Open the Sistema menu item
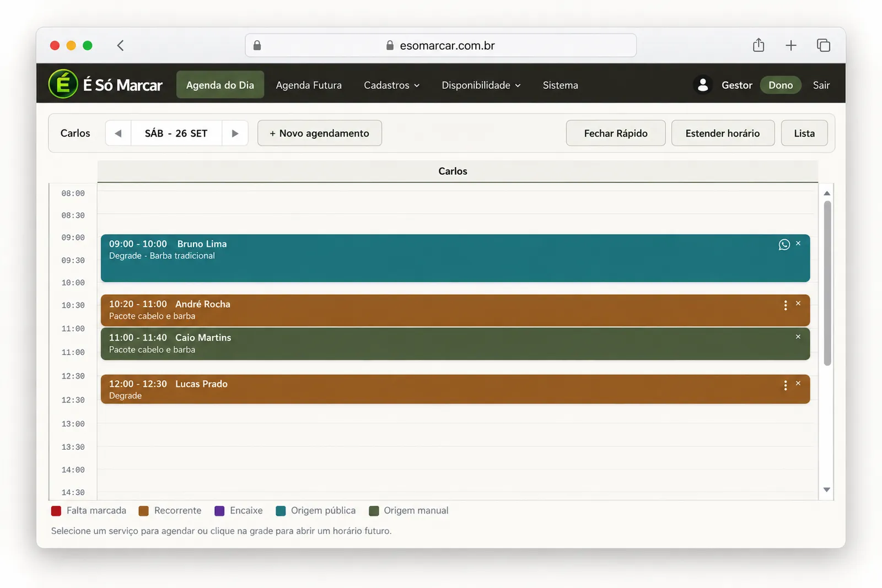Screen dimensions: 882x588 tap(560, 85)
